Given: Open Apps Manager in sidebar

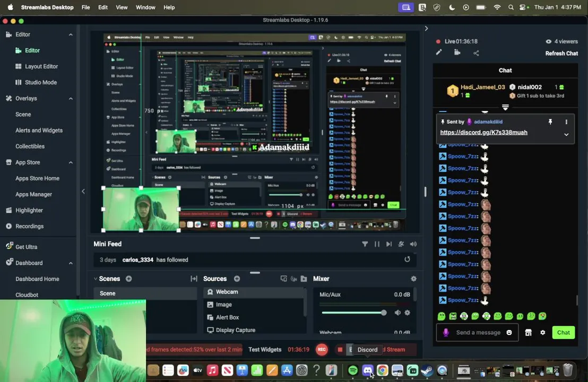Looking at the screenshot, I should (x=33, y=194).
